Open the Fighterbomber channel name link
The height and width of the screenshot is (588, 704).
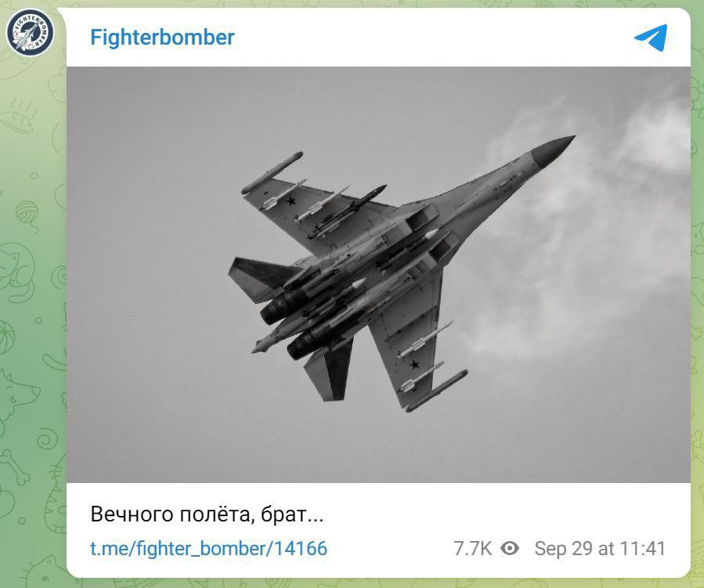(162, 37)
